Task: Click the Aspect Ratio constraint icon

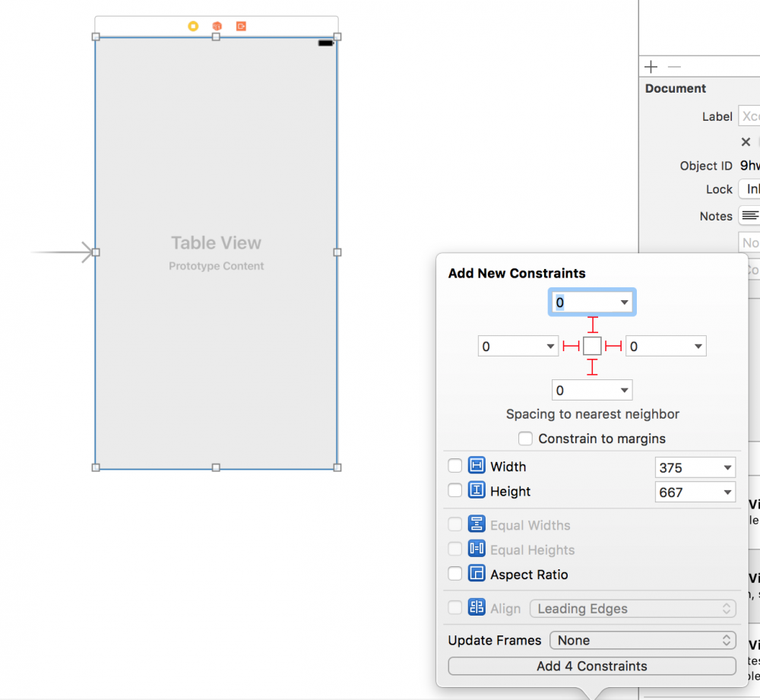Action: coord(478,574)
